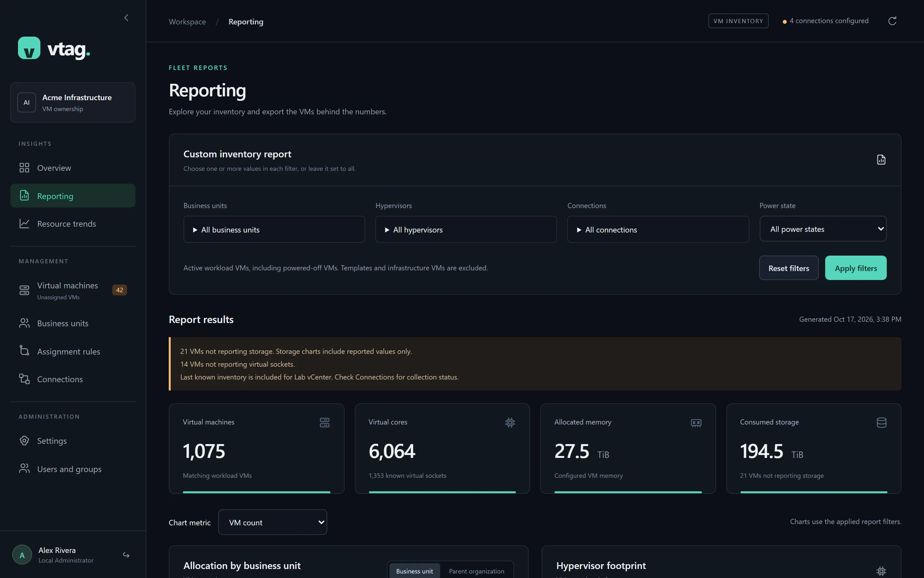Open the Chart metric VM count dropdown
The width and height of the screenshot is (924, 578).
pyautogui.click(x=273, y=522)
